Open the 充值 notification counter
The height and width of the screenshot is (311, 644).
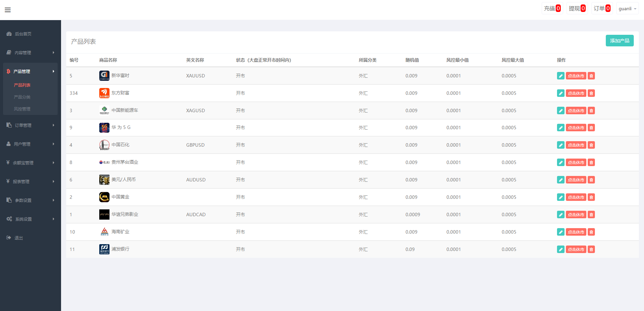coord(552,9)
